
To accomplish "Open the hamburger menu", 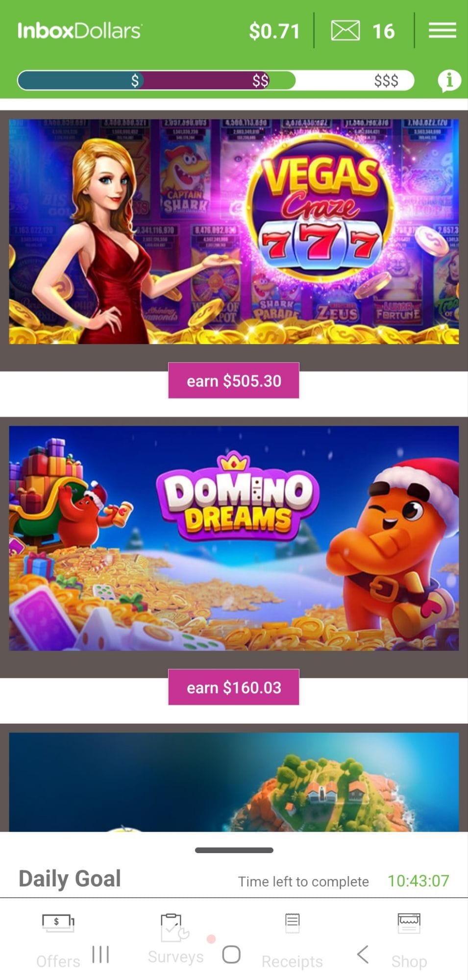I will [x=443, y=30].
